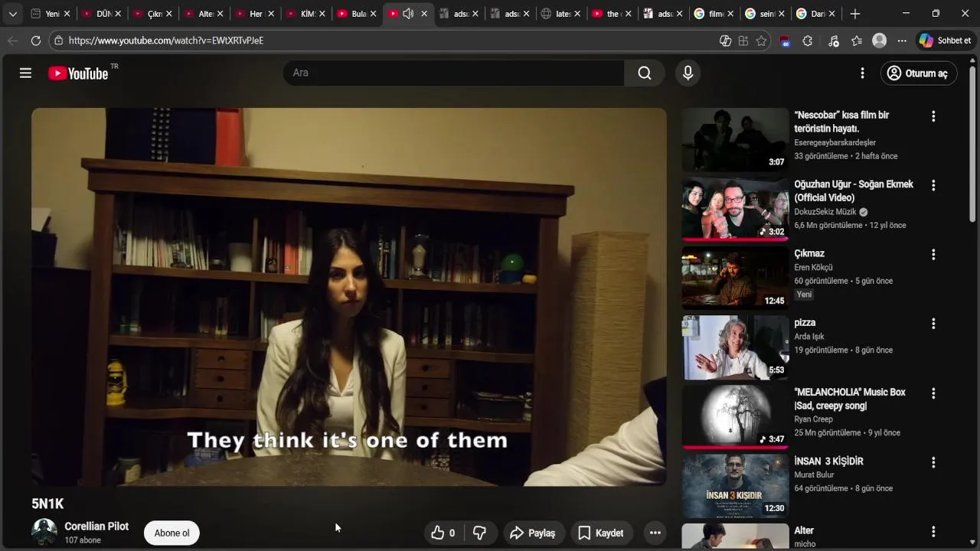Screen dimensions: 980x551
Task: Visit the Corellian Pilot channel name link
Action: (96, 527)
